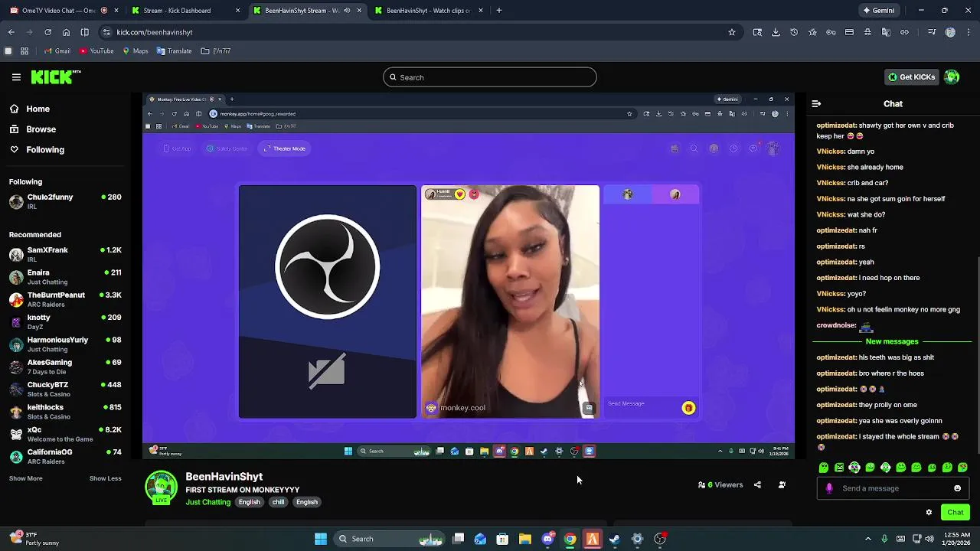Open SamXFrank recommended channel
Screen dimensions: 980x551
[65, 254]
